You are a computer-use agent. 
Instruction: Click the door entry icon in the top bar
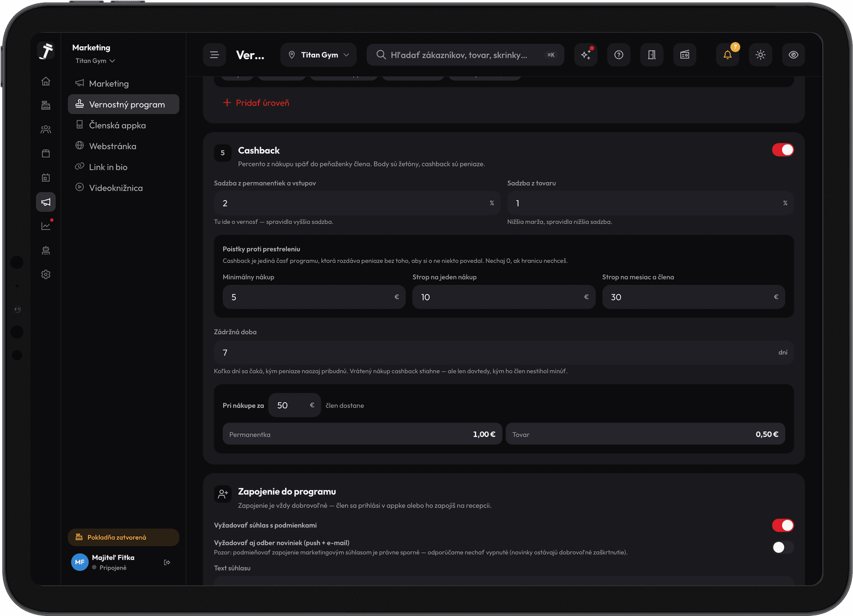click(651, 55)
